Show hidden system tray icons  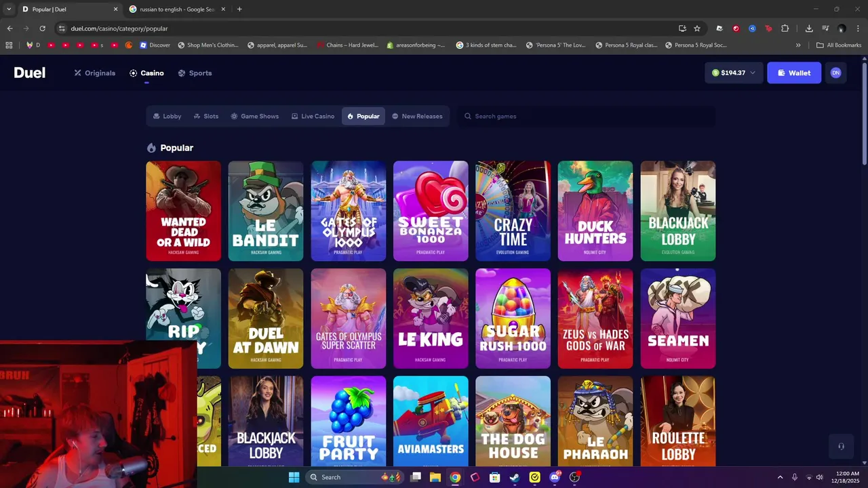[780, 477]
